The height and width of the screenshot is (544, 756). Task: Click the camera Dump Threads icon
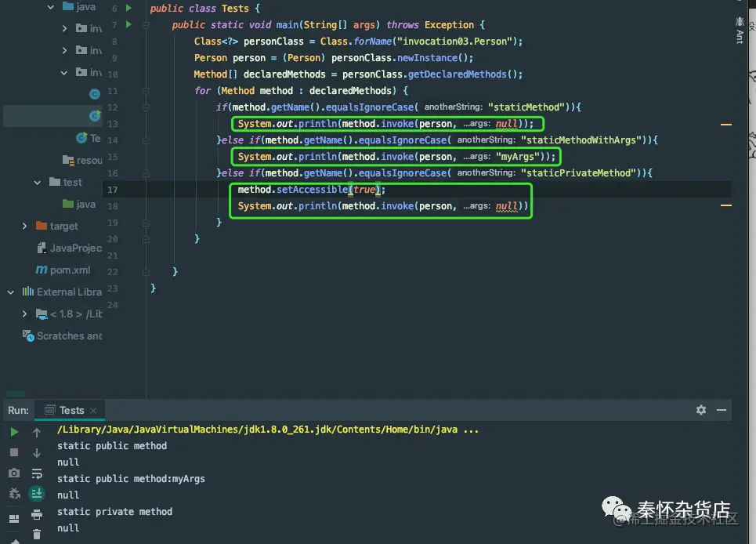point(14,473)
